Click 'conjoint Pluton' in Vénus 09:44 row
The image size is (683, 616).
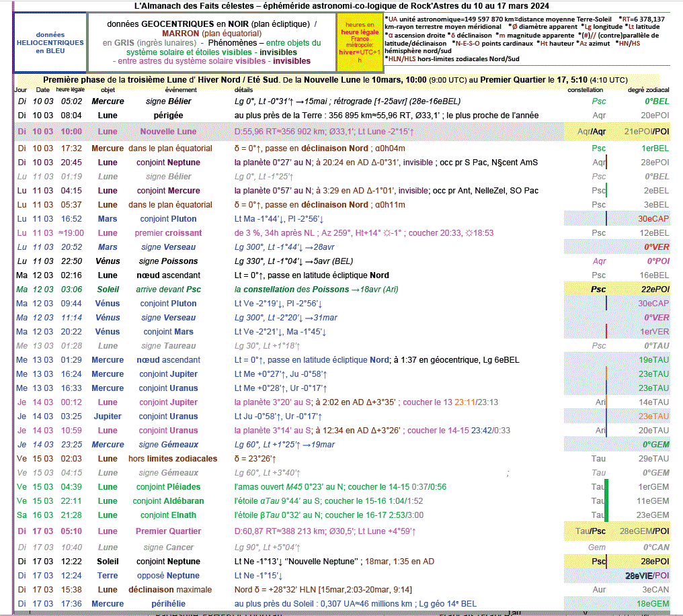tap(168, 304)
